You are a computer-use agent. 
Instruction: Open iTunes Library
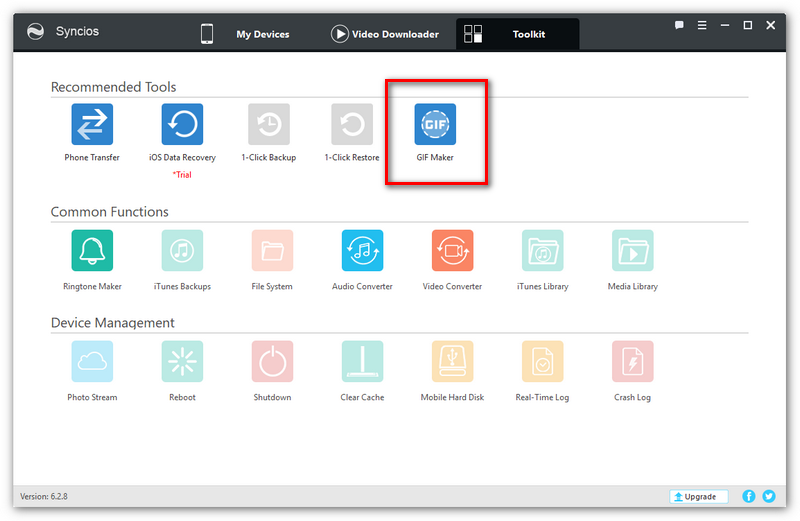click(542, 251)
